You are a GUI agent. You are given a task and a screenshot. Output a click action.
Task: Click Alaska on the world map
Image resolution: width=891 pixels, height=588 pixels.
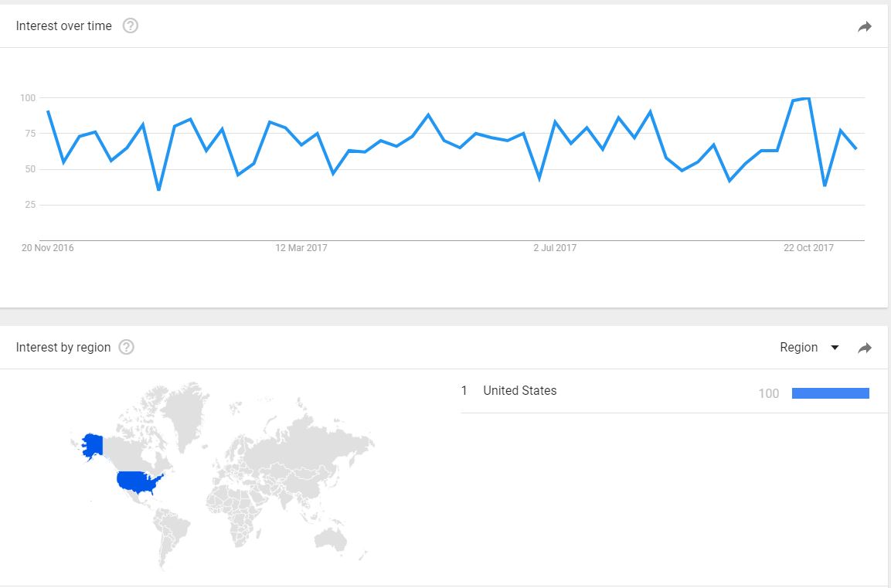[x=93, y=445]
